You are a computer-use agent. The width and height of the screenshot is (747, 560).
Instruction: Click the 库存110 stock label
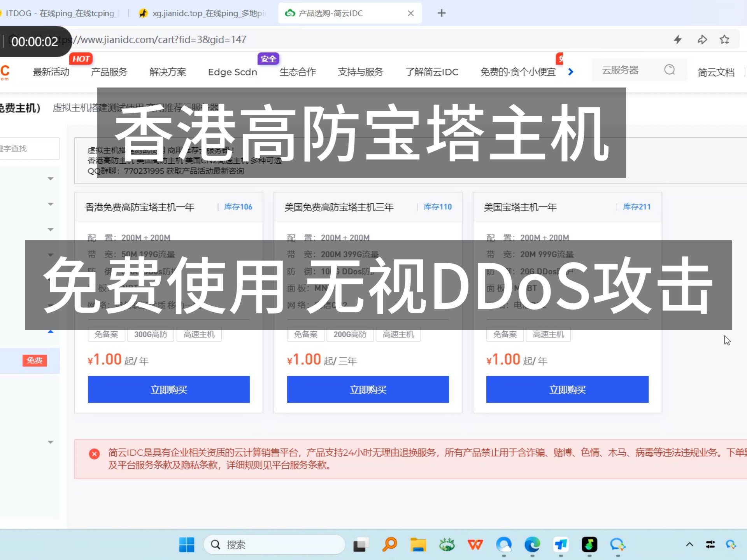[x=438, y=207]
